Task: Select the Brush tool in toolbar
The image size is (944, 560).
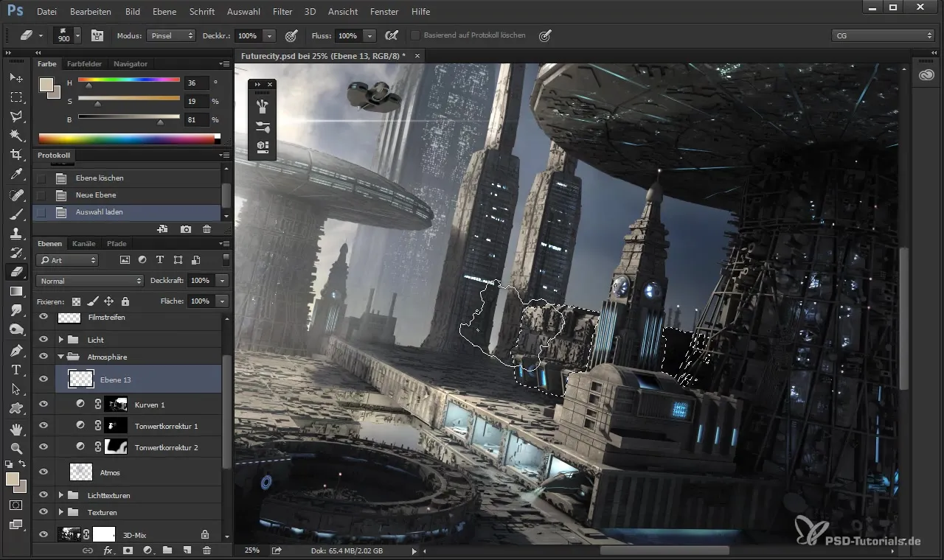Action: [x=15, y=214]
